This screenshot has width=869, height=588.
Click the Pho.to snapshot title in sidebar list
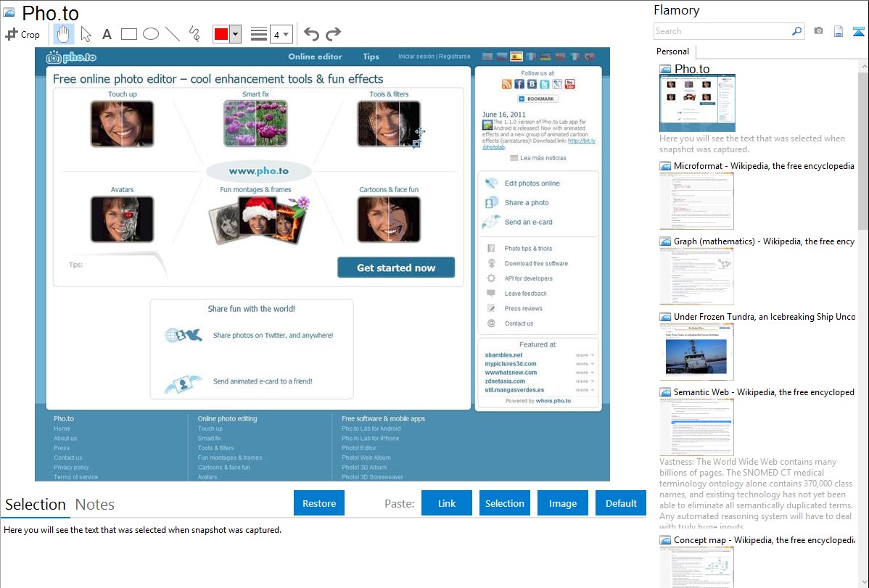(x=692, y=69)
